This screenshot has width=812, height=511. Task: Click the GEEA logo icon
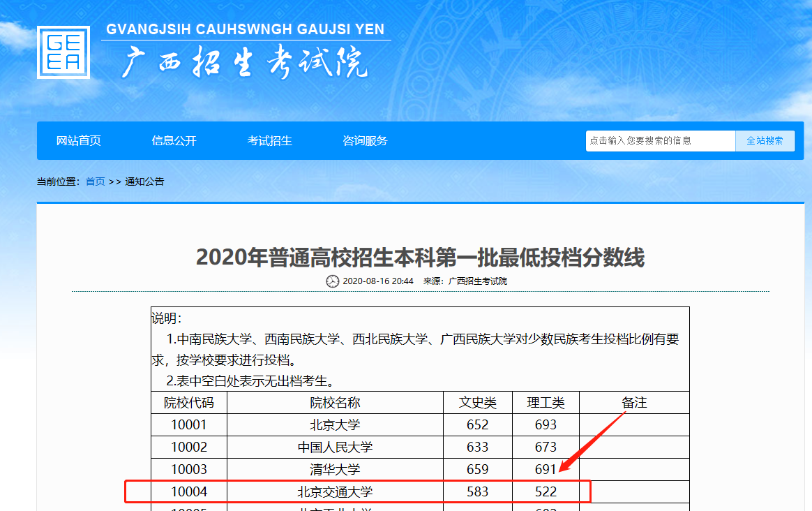tap(63, 52)
